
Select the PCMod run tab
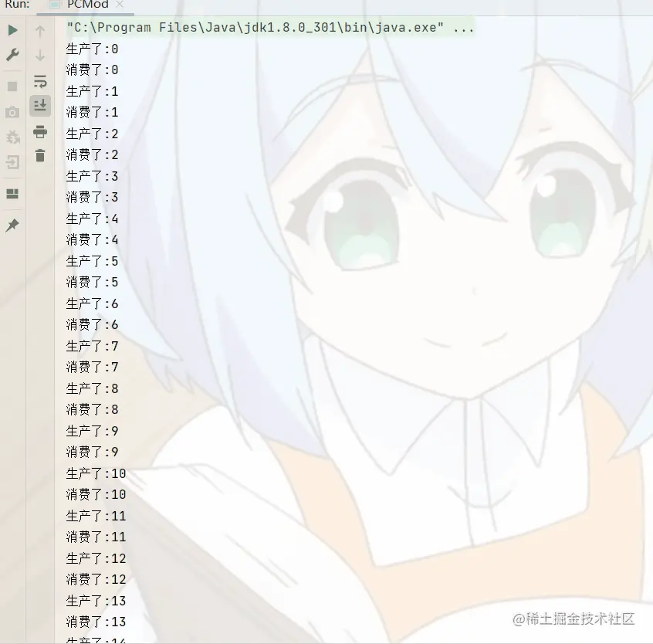(x=87, y=5)
